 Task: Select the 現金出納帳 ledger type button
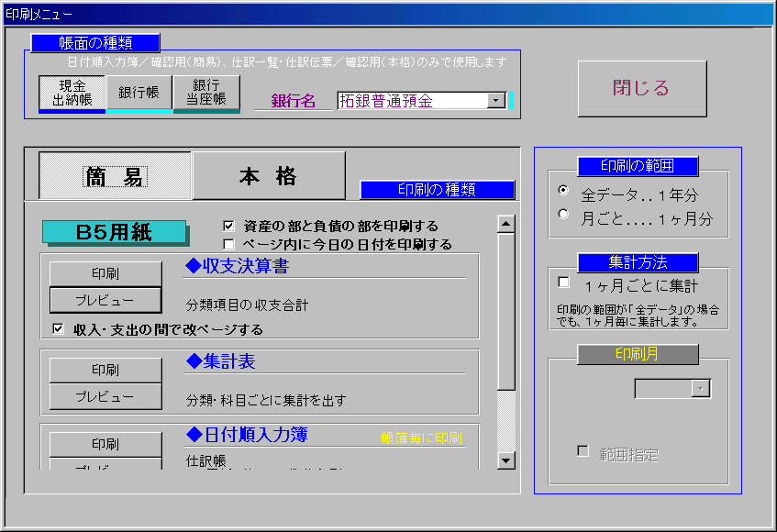(72, 93)
